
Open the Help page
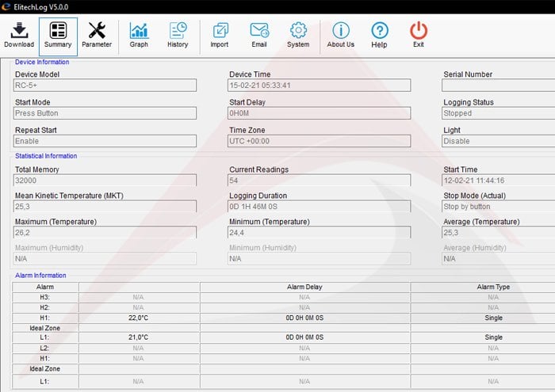point(380,34)
